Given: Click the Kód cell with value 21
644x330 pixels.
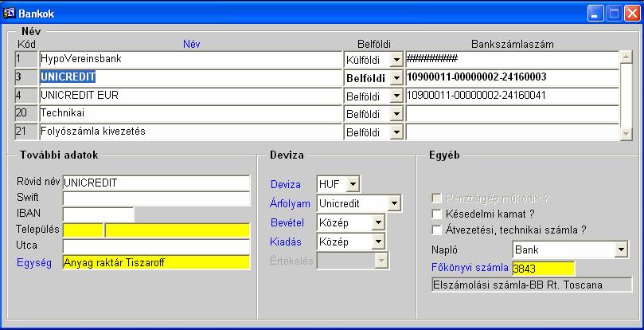Looking at the screenshot, I should coord(26,132).
